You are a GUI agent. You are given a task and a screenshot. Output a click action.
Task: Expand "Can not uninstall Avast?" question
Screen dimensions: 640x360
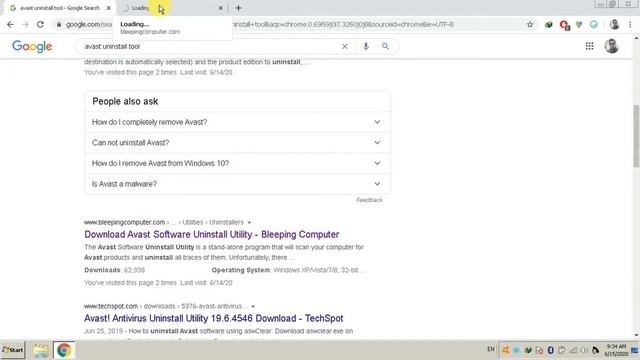(237, 142)
